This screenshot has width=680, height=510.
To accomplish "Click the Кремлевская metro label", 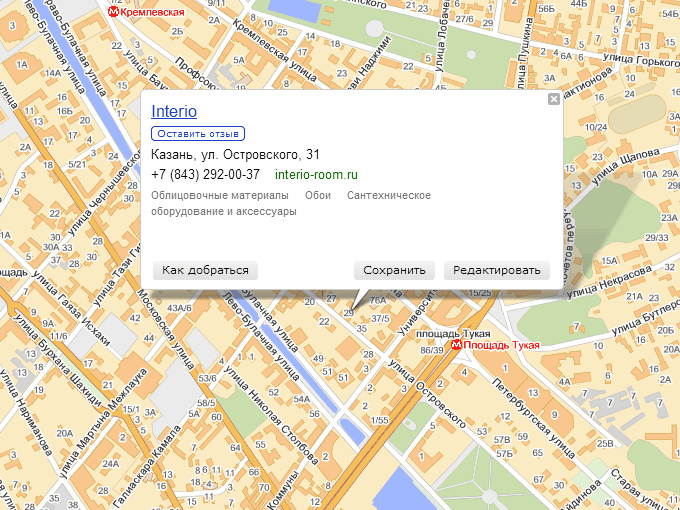I will coord(152,12).
